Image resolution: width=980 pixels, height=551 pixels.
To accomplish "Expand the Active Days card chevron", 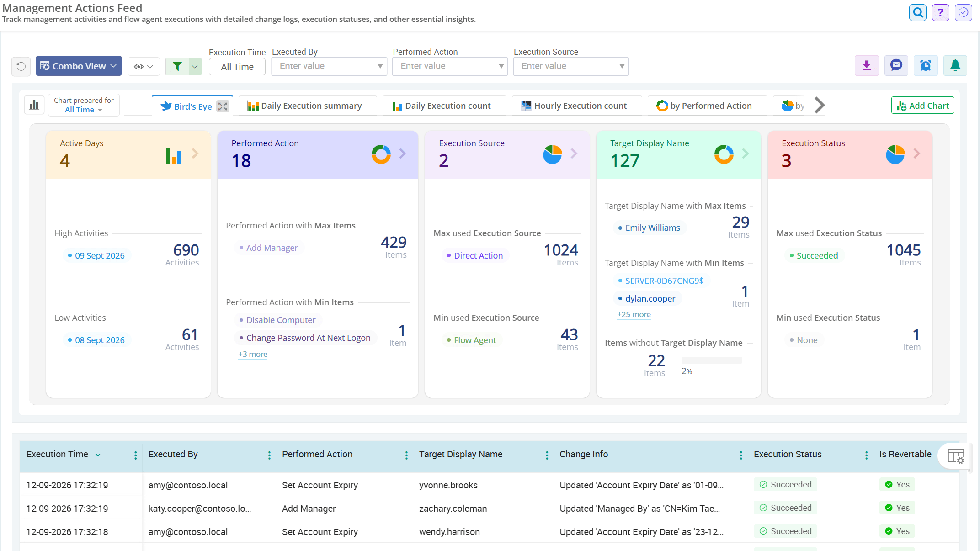I will point(195,154).
